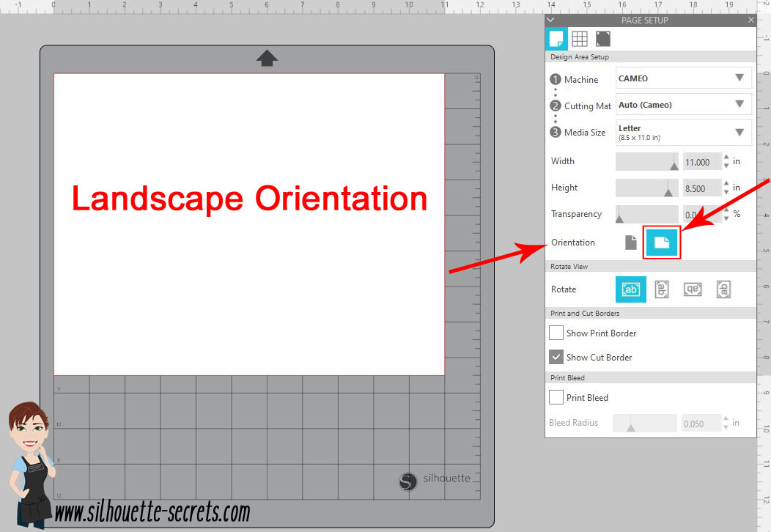Screen dimensions: 771x532
Task: Expand the Cutting Mat dropdown
Action: pyautogui.click(x=683, y=105)
